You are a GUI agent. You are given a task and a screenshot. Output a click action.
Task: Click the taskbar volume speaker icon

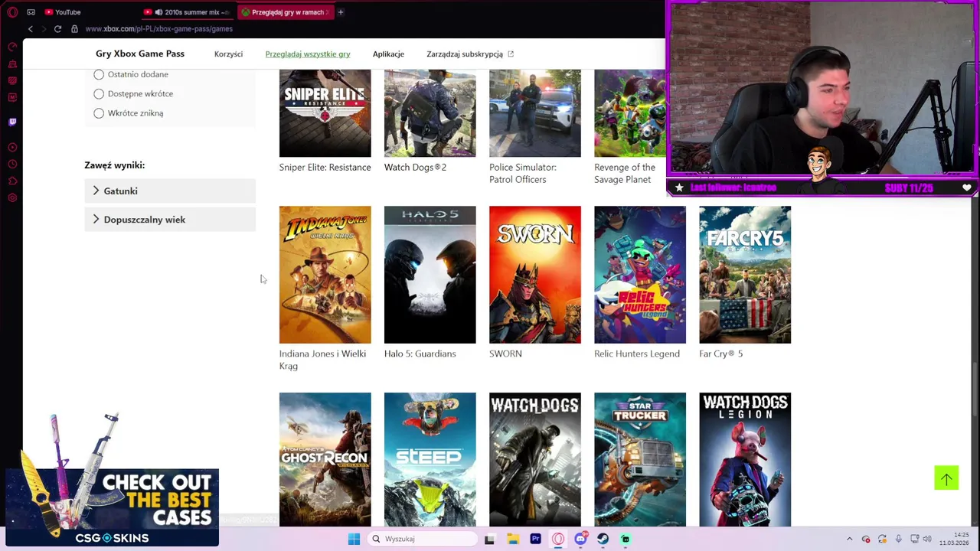(927, 539)
